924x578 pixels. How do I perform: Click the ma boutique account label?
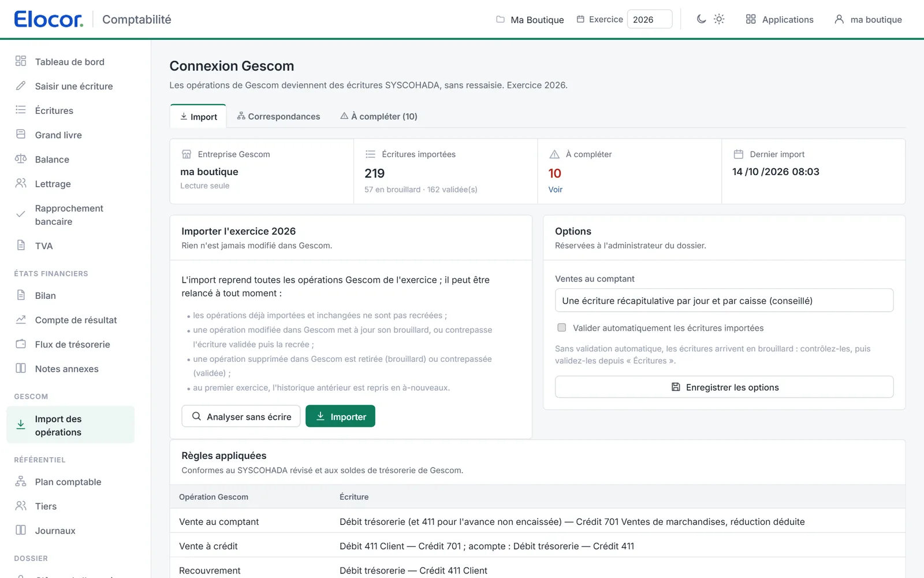click(876, 19)
